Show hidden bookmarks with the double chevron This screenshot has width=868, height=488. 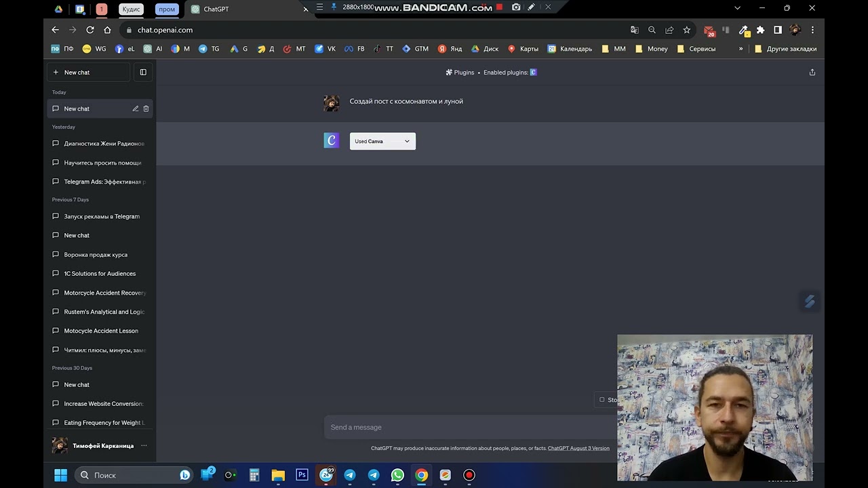click(741, 49)
